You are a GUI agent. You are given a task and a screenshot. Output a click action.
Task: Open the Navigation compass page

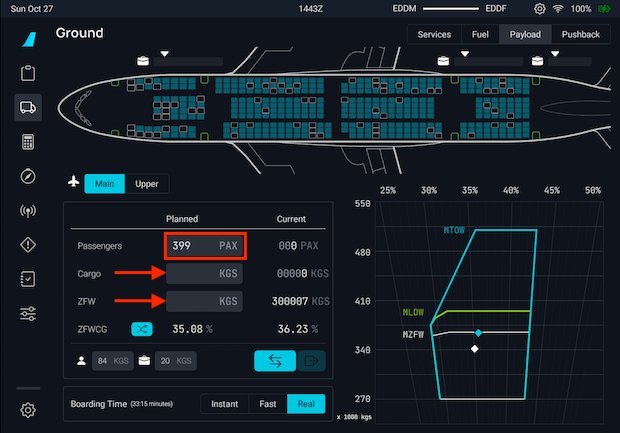28,177
